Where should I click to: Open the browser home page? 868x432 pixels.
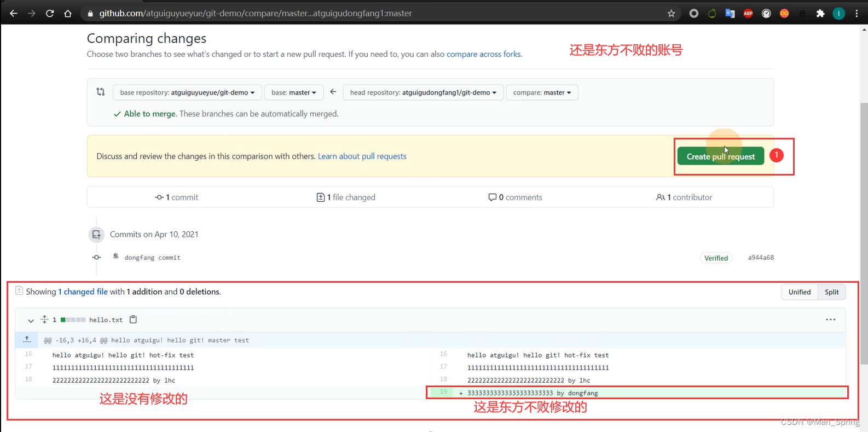[x=68, y=14]
